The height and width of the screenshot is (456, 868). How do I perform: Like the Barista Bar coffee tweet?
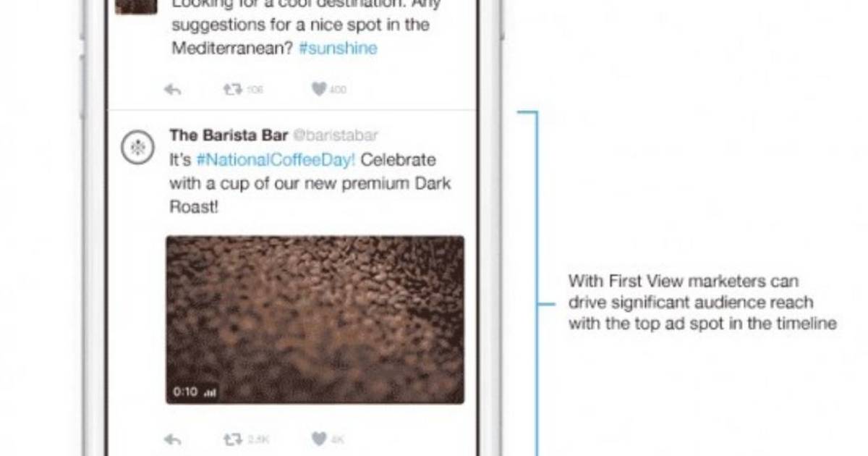[319, 439]
